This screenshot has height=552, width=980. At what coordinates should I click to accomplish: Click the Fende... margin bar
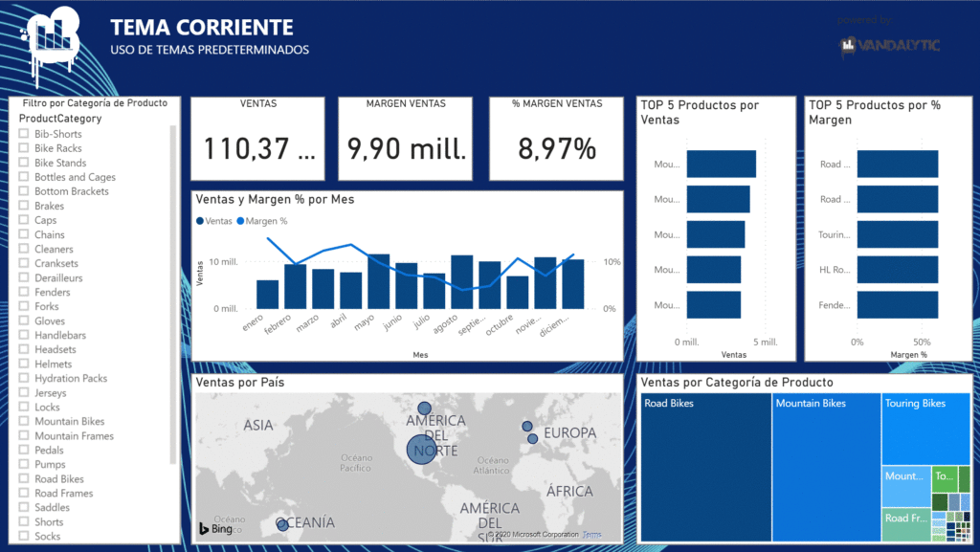coord(898,305)
